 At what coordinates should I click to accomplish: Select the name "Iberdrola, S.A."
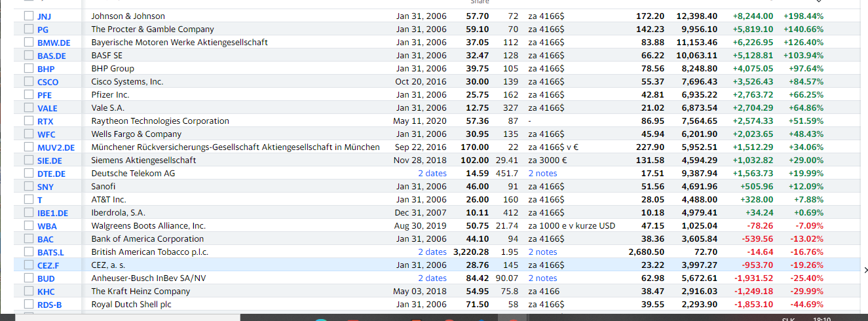(x=118, y=212)
